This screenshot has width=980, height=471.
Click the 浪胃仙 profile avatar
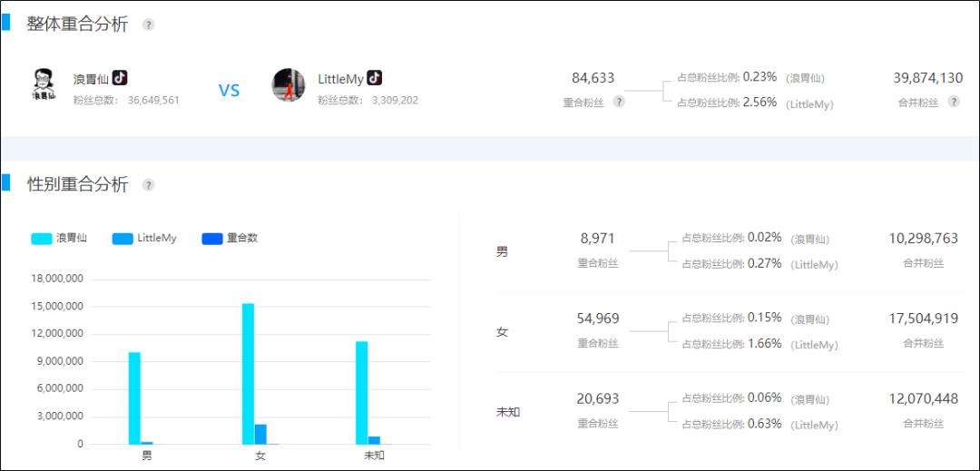pos(43,84)
